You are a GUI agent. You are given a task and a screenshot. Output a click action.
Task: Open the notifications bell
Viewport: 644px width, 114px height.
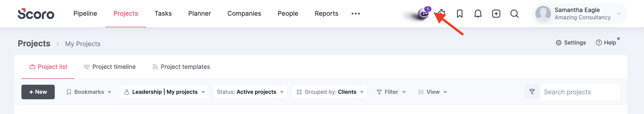point(478,14)
